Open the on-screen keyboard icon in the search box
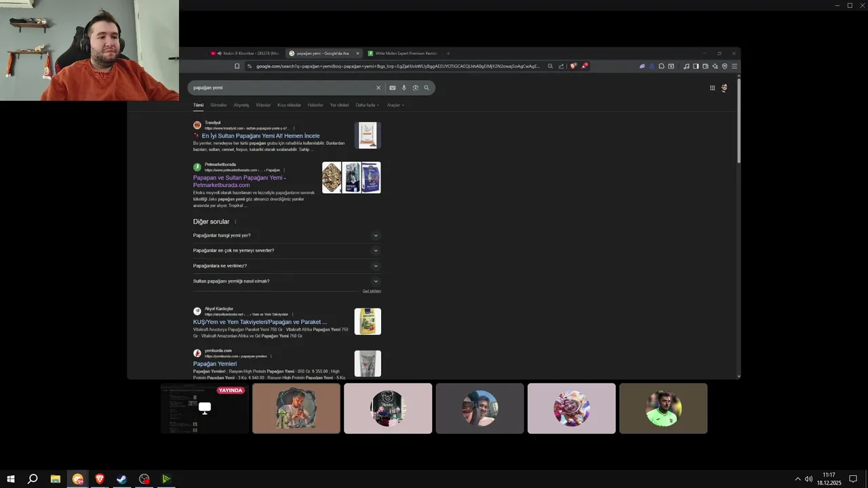868x488 pixels. [x=392, y=87]
